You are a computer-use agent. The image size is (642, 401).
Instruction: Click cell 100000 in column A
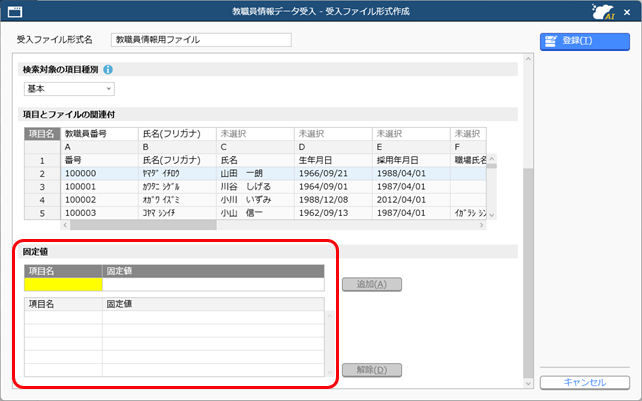click(x=99, y=173)
